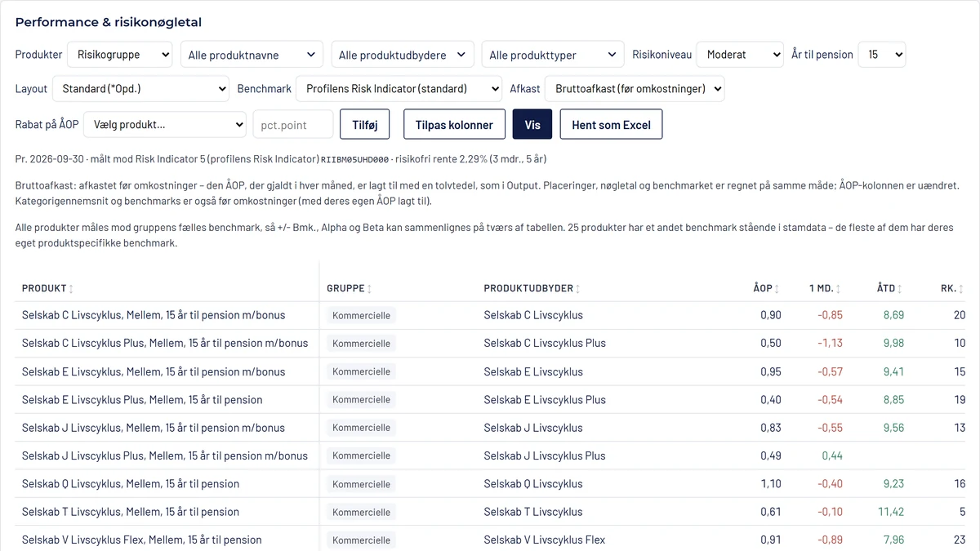The height and width of the screenshot is (551, 980).
Task: Click provider 'Selskab J Livscyklus Plus' cell
Action: (545, 455)
